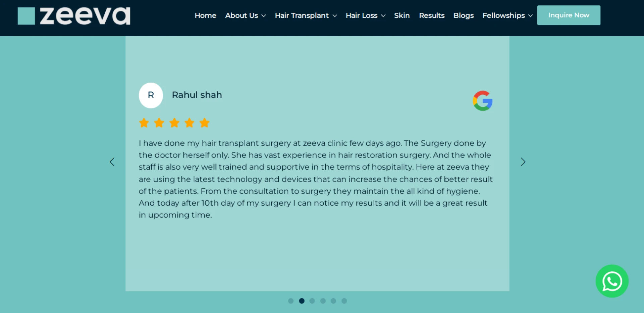This screenshot has width=644, height=313.
Task: Go to the Blogs menu item
Action: (463, 15)
